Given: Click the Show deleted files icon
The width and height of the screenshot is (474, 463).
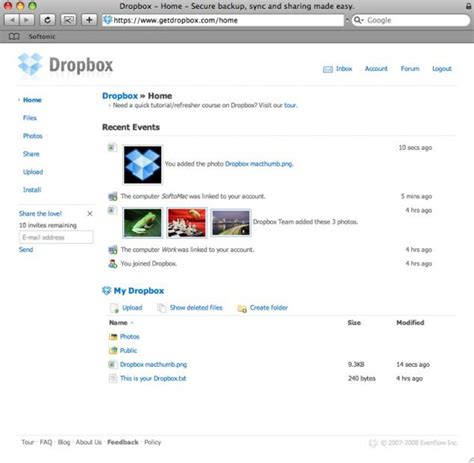Looking at the screenshot, I should 162,308.
